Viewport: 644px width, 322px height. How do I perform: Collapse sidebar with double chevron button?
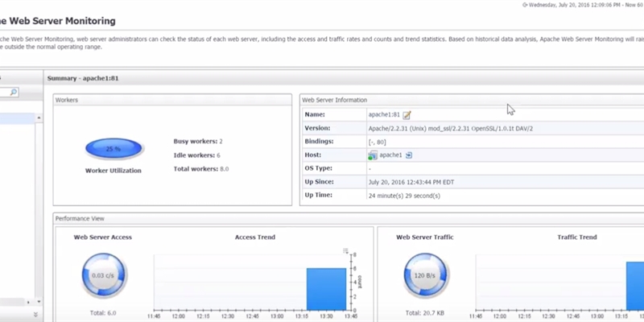click(35, 314)
